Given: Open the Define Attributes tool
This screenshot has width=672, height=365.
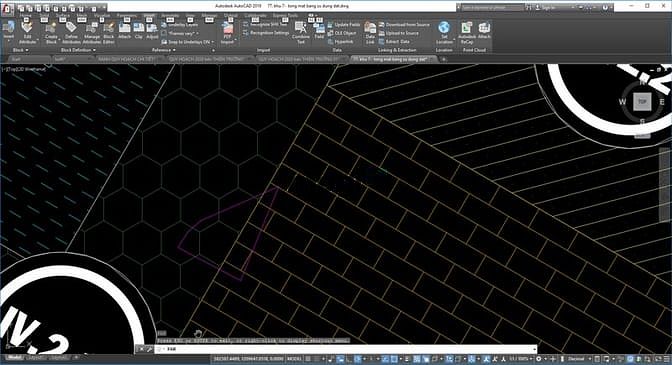Looking at the screenshot, I should click(71, 33).
